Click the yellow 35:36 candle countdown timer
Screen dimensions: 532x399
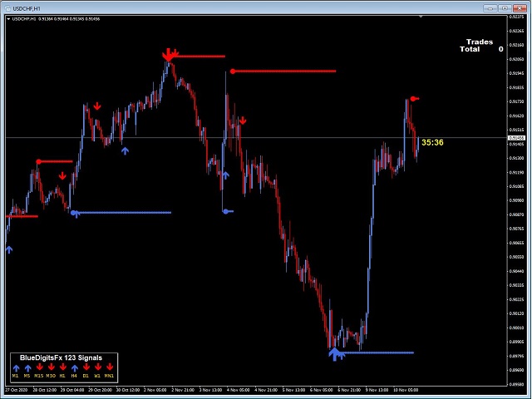point(432,142)
